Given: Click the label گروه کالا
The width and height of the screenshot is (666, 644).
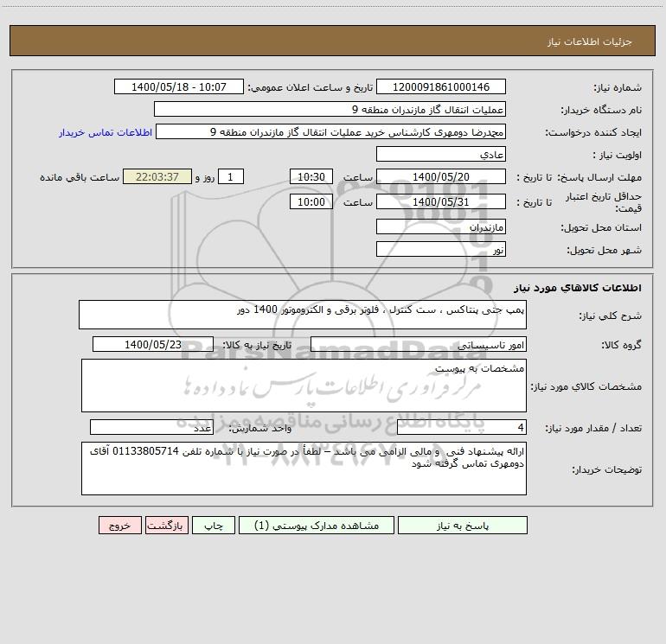Looking at the screenshot, I should coord(622,345).
